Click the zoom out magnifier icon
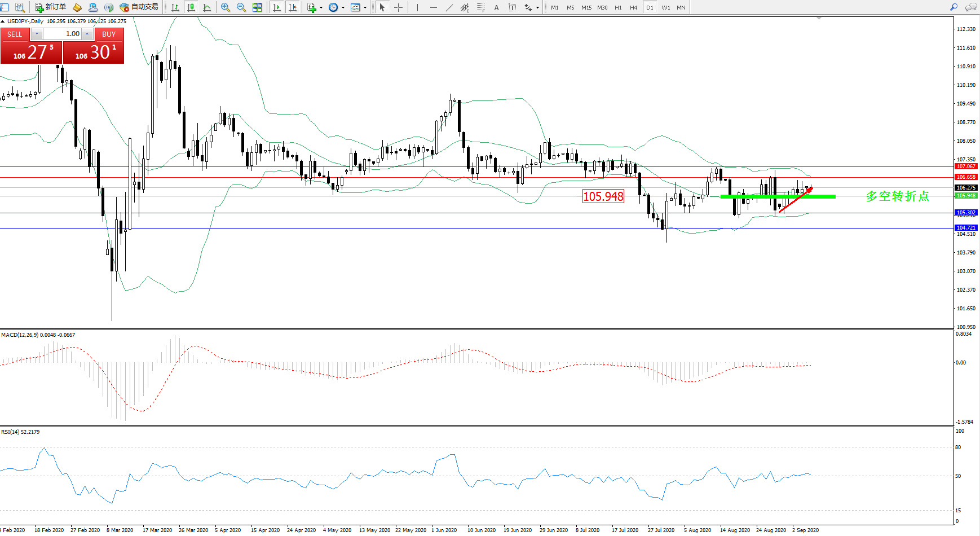Screen dimensions: 980x536 tap(241, 7)
